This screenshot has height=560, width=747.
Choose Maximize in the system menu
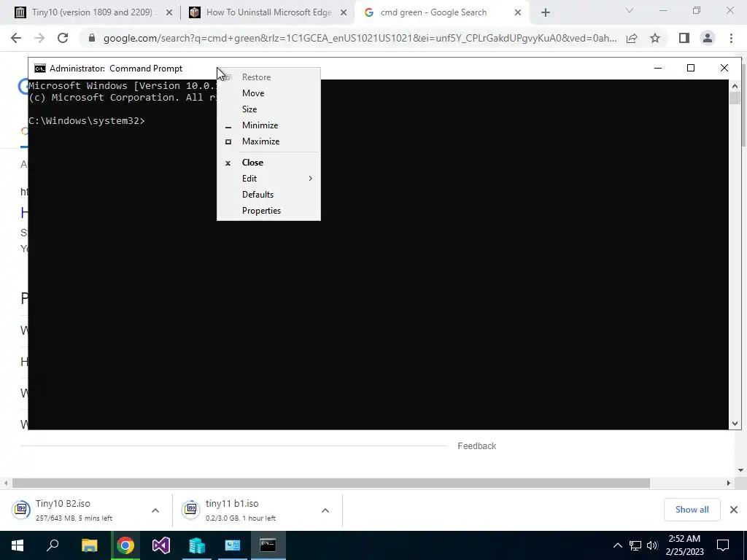coord(268,141)
